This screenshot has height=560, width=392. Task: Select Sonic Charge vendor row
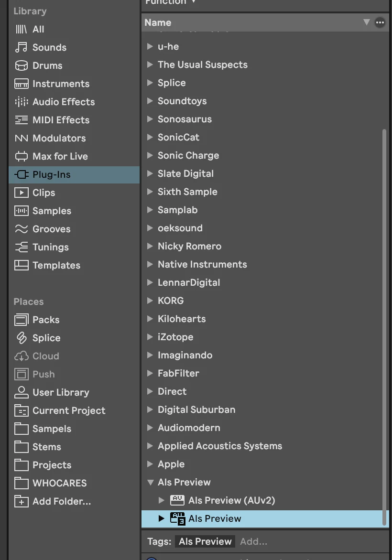(265, 155)
